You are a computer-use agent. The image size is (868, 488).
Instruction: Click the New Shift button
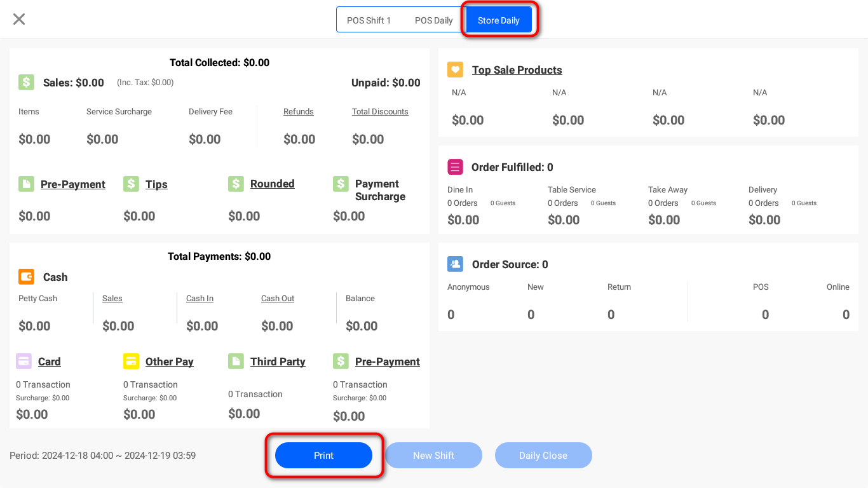tap(433, 456)
